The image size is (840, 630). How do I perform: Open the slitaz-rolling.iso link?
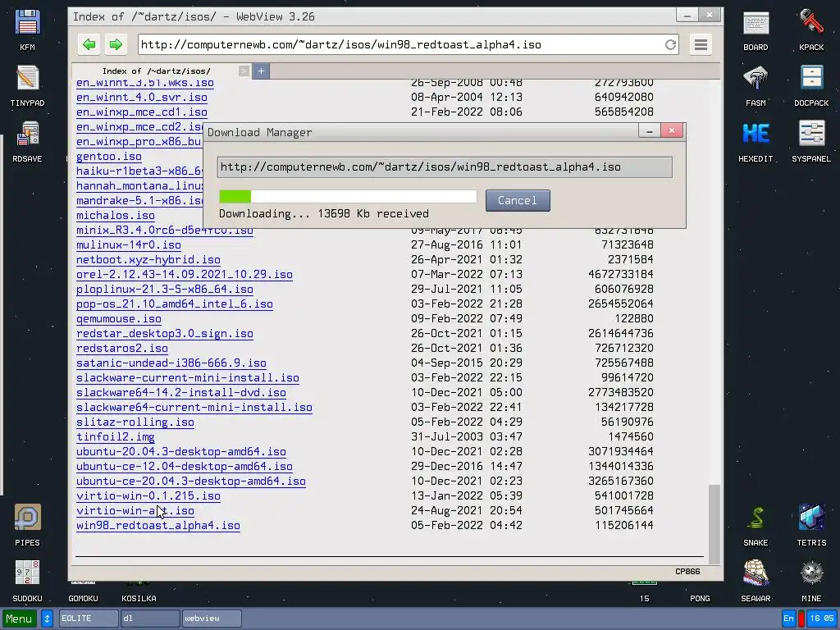point(135,422)
